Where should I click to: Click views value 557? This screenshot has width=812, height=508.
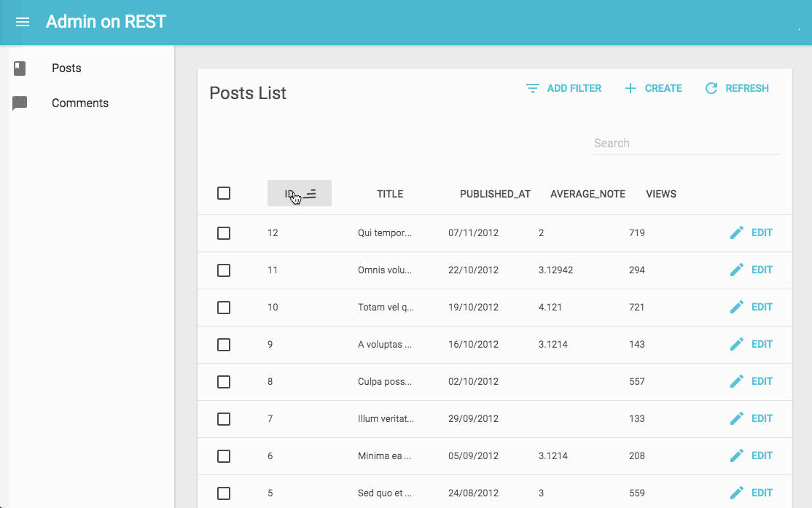click(x=637, y=382)
